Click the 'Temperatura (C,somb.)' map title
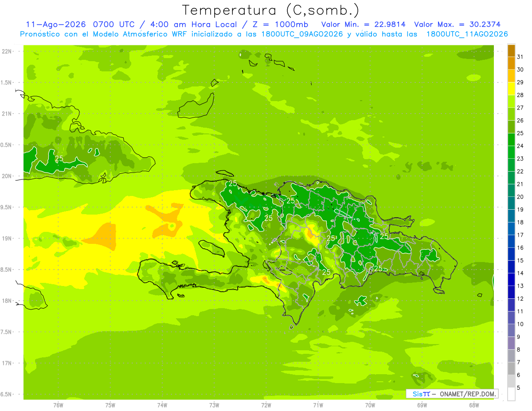Image resolution: width=532 pixels, height=411 pixels. click(271, 10)
